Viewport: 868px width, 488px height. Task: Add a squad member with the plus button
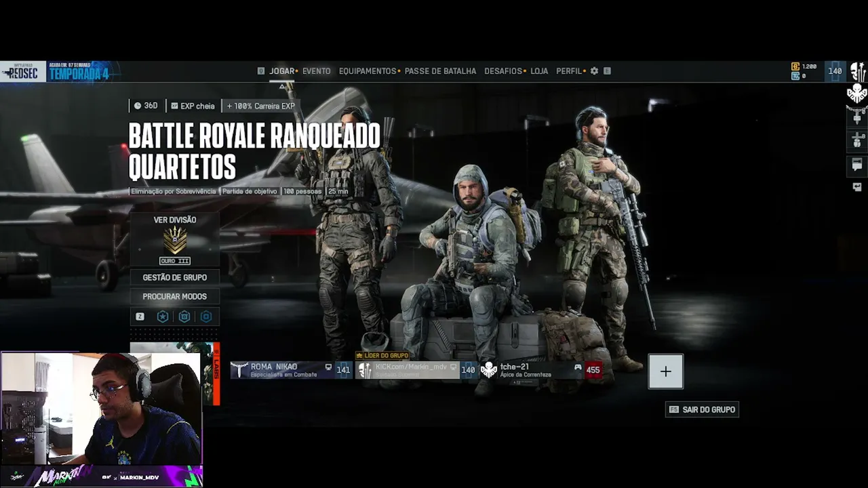click(666, 371)
